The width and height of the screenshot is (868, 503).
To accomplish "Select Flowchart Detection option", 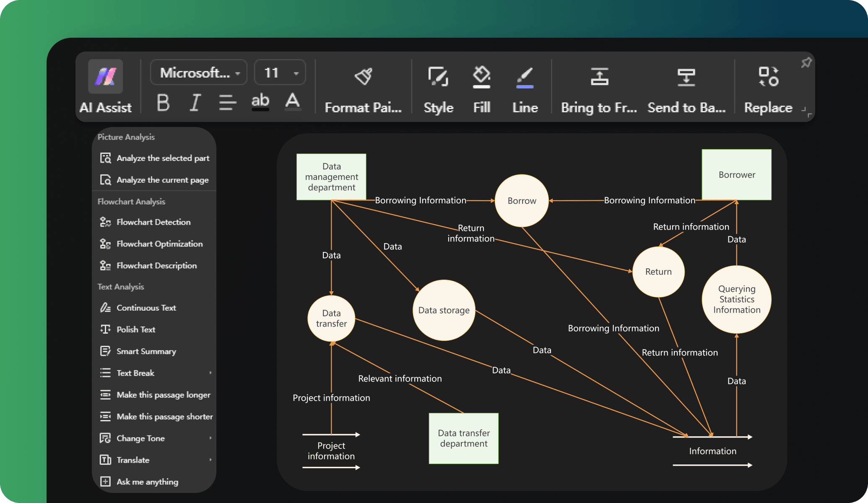I will tap(154, 222).
